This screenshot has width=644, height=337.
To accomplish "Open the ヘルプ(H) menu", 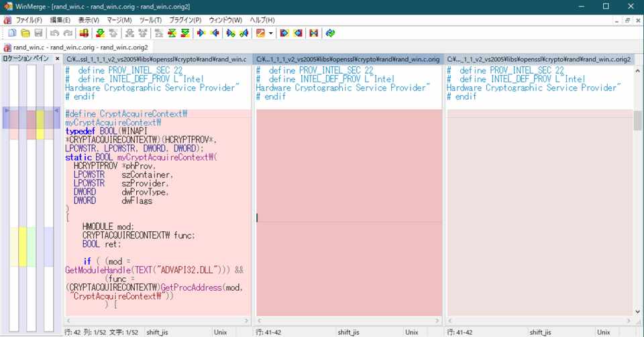I will click(262, 20).
